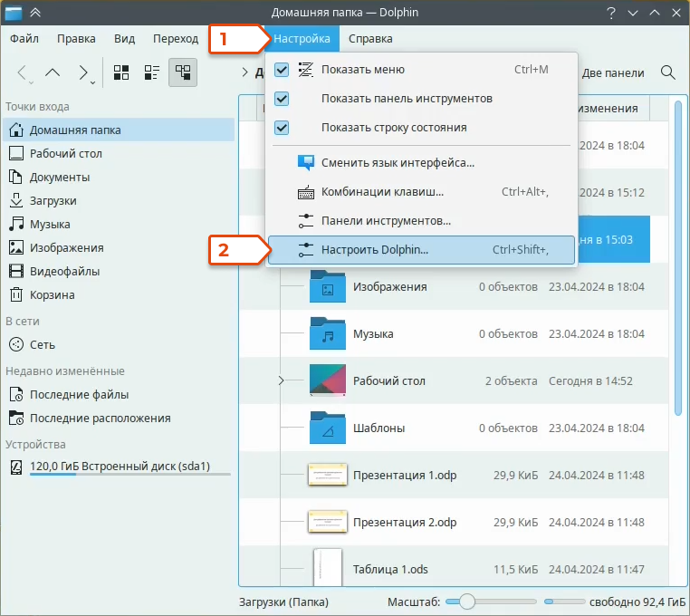The image size is (690, 616).
Task: Click '11,5 КиБ' size of Таблица 1.ods
Action: tap(515, 569)
